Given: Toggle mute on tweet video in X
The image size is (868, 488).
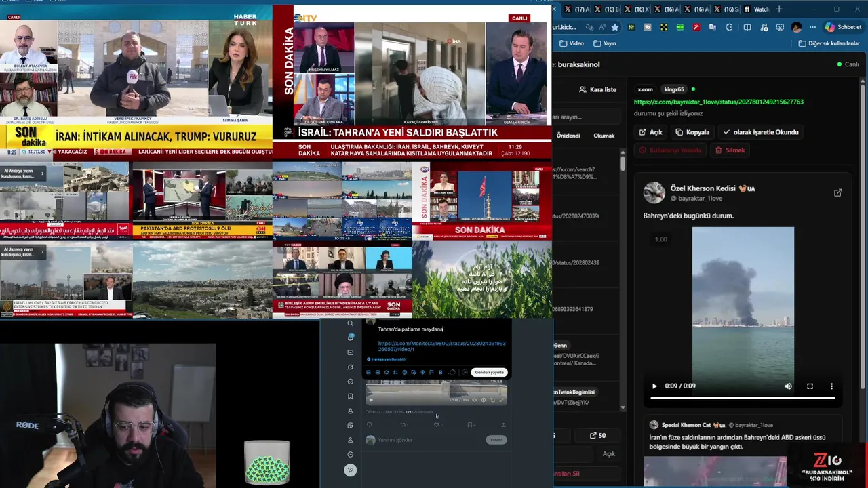Looking at the screenshot, I should [475, 400].
